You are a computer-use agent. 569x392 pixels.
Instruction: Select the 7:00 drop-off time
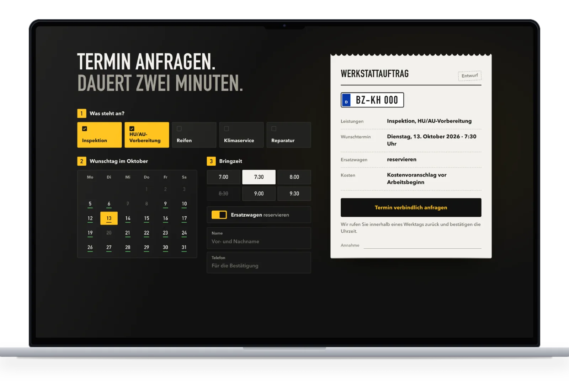tap(223, 177)
